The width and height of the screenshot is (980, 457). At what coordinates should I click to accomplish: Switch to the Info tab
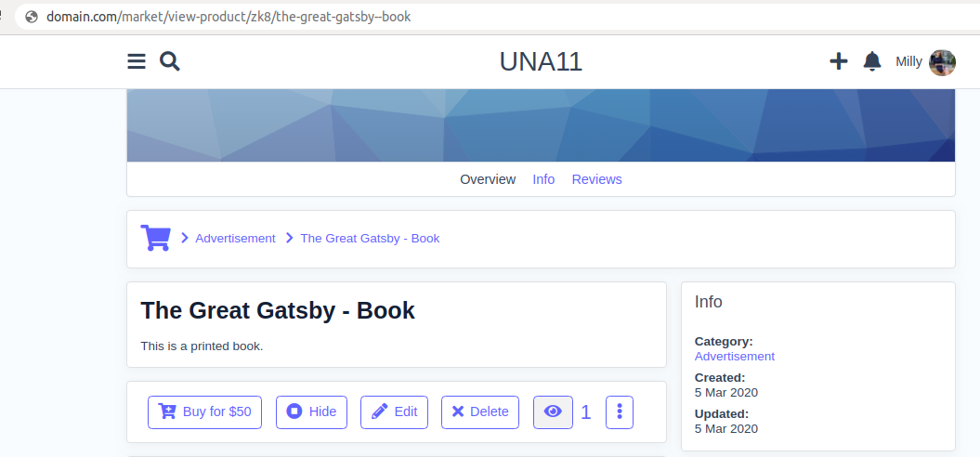543,179
